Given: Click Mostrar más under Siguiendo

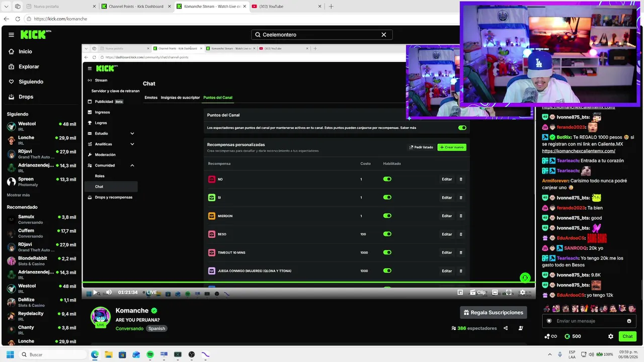Looking at the screenshot, I should pyautogui.click(x=18, y=195).
